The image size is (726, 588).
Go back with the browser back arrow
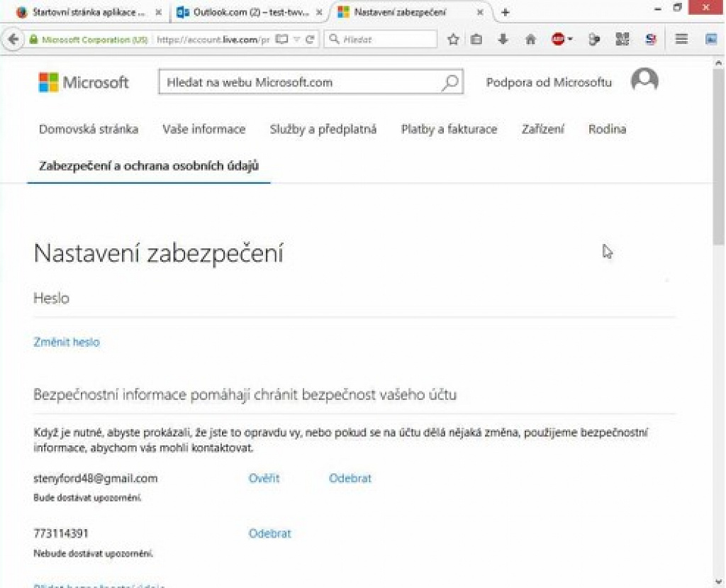click(x=13, y=40)
